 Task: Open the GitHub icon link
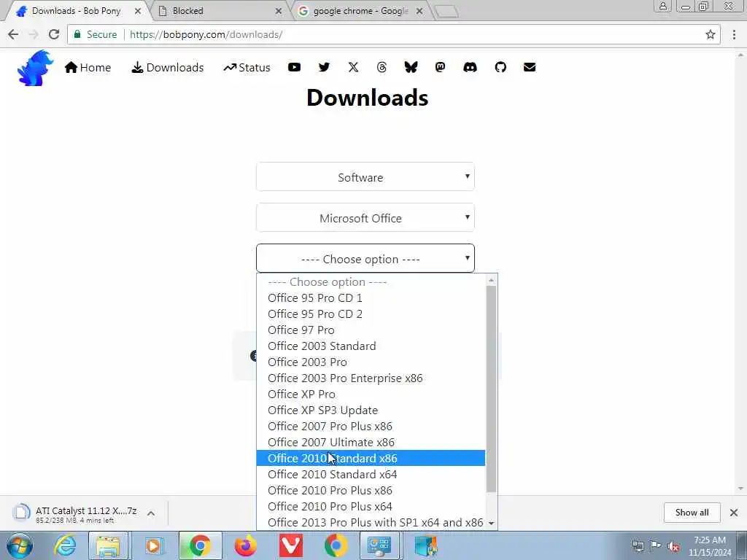pyautogui.click(x=500, y=67)
